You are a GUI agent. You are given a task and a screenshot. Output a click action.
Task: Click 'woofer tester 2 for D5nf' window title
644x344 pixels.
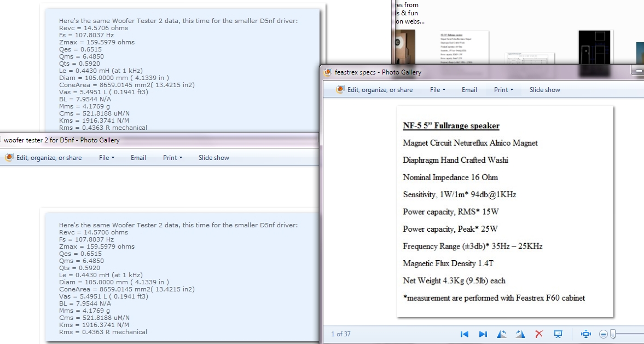62,140
